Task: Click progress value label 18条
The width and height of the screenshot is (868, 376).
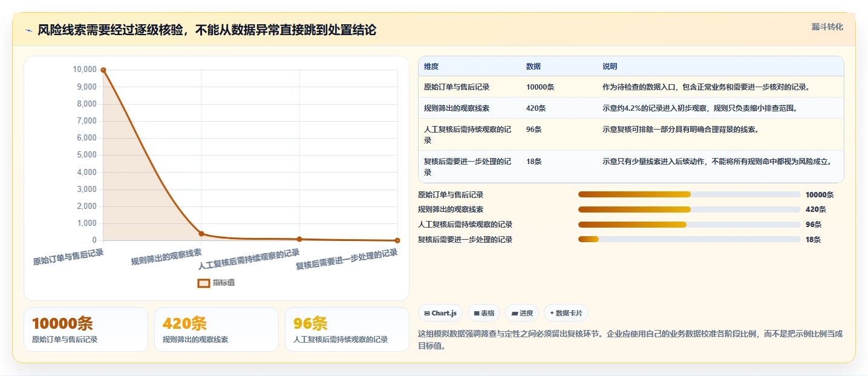Action: tap(813, 240)
